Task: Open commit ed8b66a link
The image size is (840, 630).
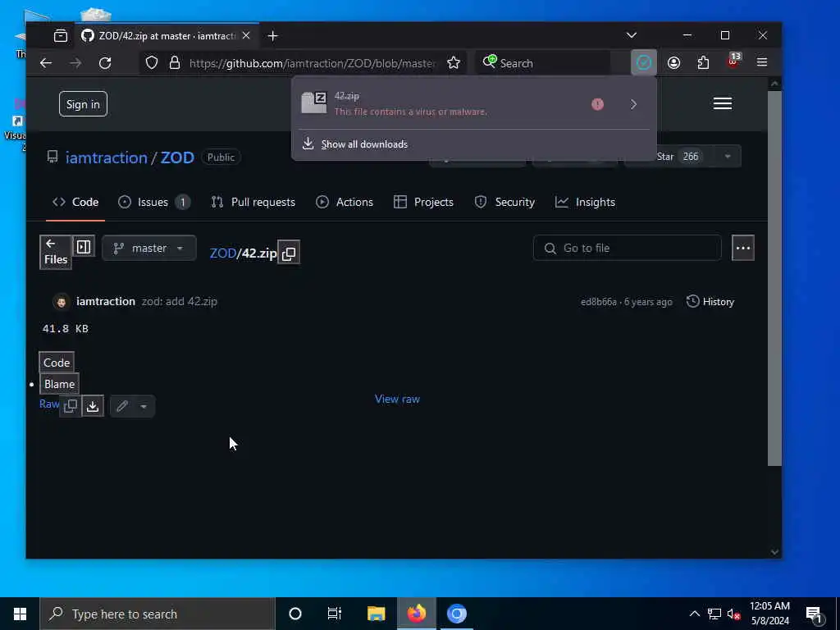Action: tap(598, 302)
